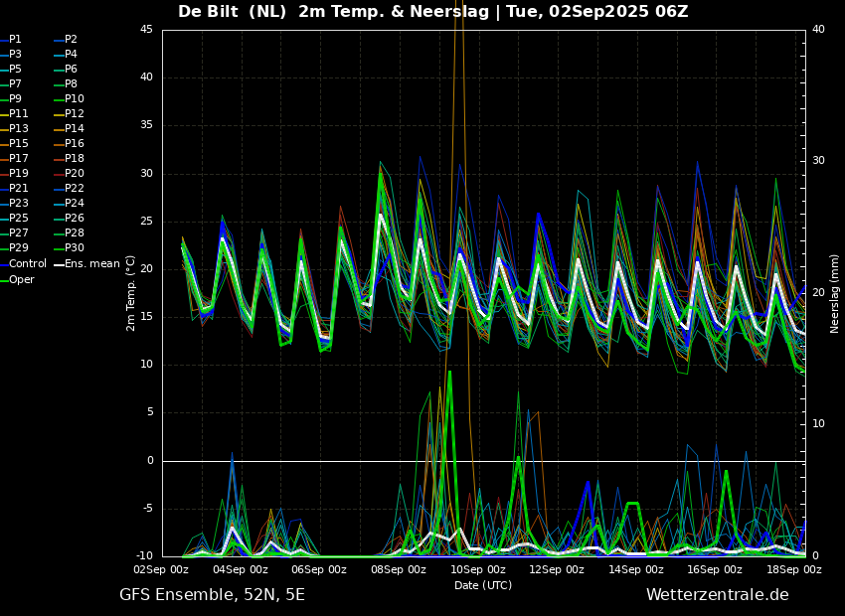
Task: Click the P2 legend entry
Action: (x=71, y=40)
